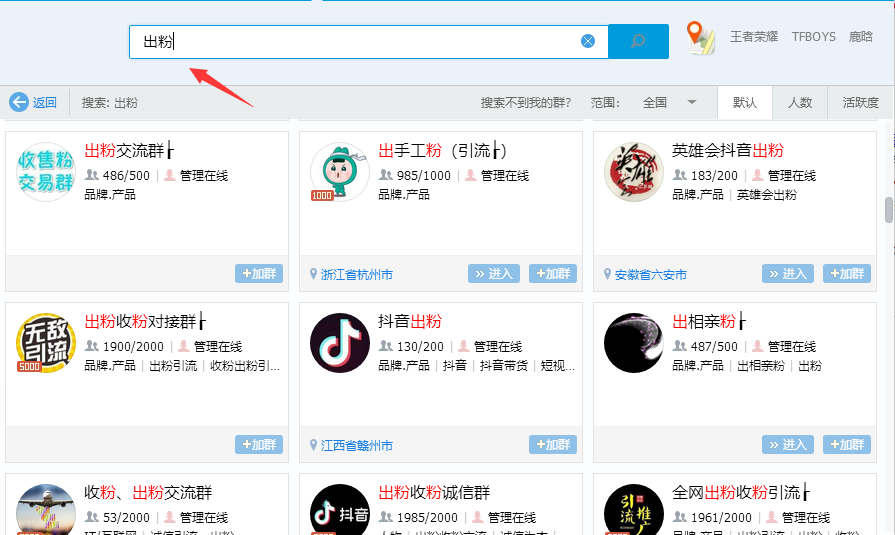Open the 收售粉交易群 group avatar
Image resolution: width=895 pixels, height=535 pixels.
pos(46,172)
